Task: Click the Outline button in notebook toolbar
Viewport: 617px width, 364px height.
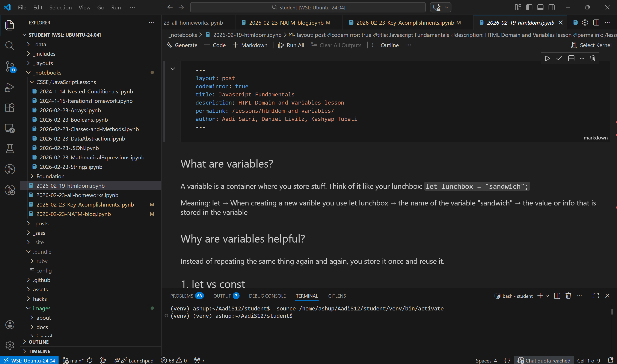Action: (385, 45)
